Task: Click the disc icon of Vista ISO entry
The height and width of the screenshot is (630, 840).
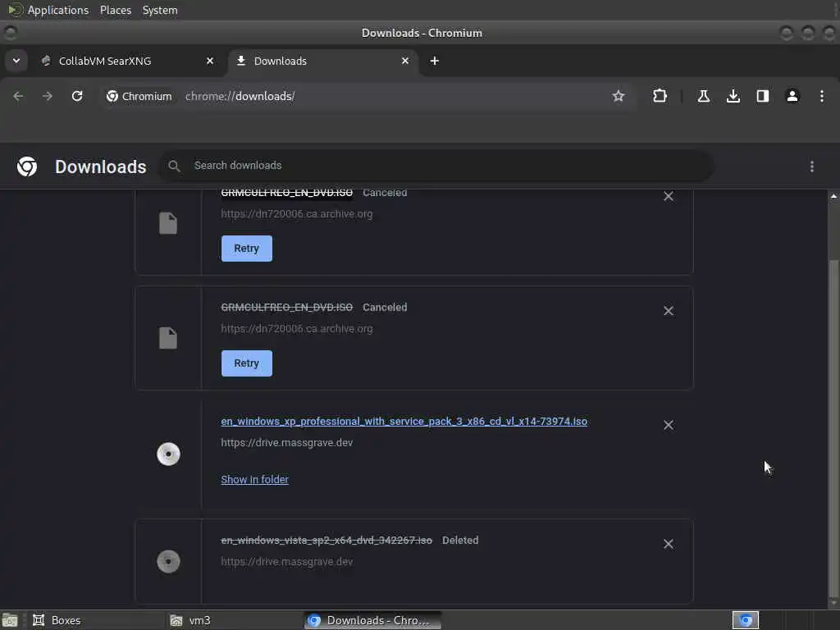Action: (168, 561)
